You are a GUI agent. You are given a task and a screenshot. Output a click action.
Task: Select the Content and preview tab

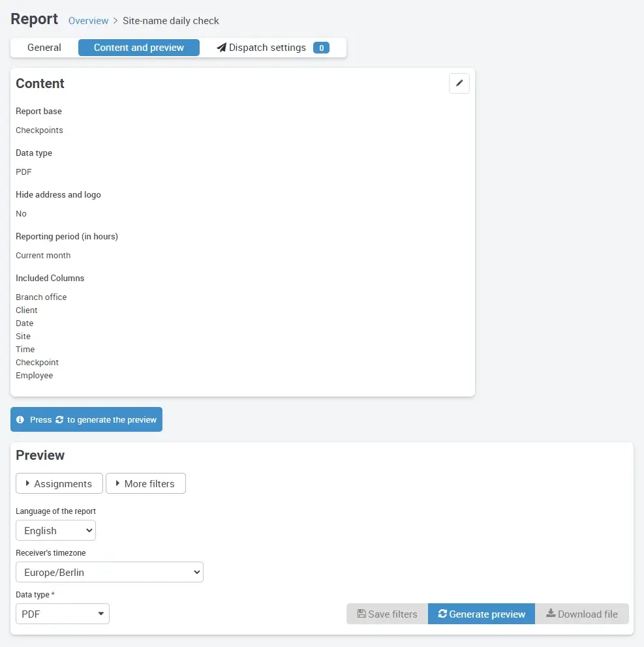[138, 47]
